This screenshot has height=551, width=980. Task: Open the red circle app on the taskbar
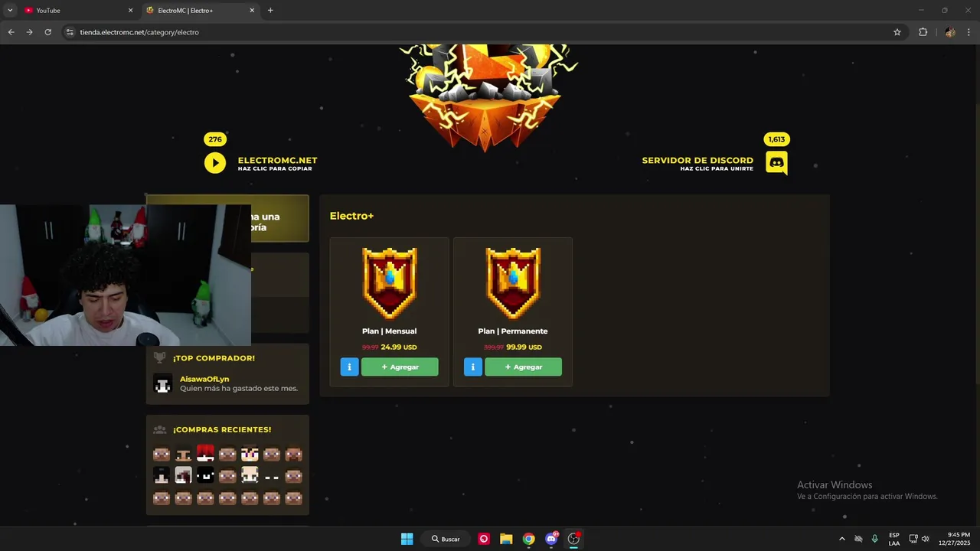484,539
